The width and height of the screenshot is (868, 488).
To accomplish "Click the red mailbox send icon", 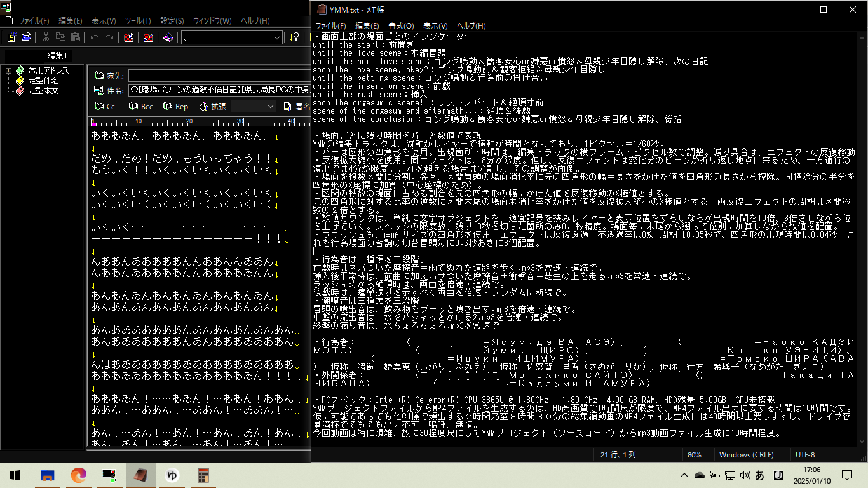I will tap(128, 37).
